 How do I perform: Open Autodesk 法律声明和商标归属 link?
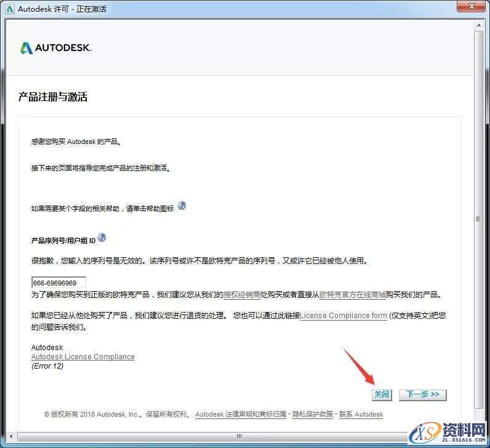[x=241, y=414]
